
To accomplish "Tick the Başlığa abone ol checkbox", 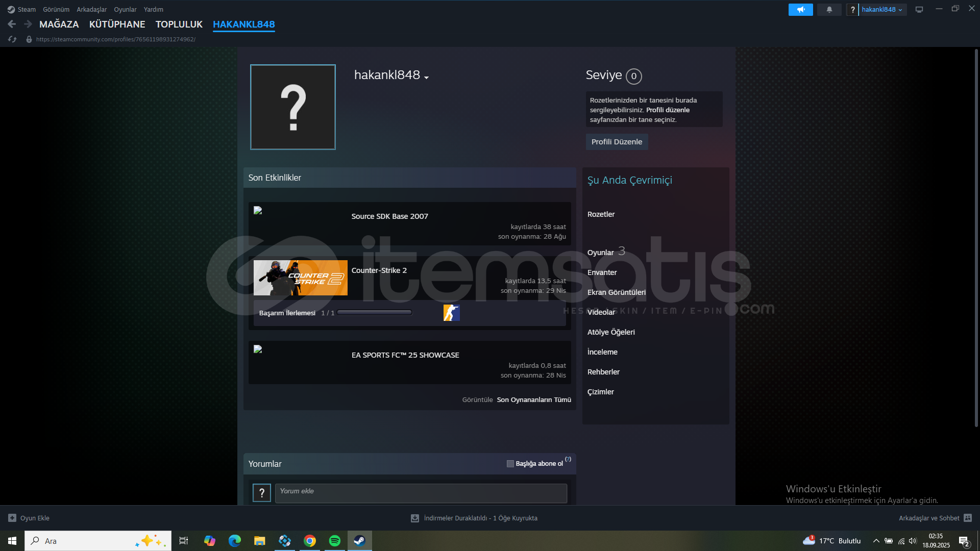I will coord(510,464).
